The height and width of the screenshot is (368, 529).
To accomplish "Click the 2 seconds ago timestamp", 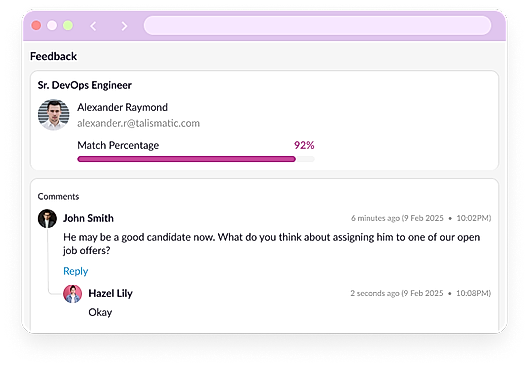I will click(421, 293).
